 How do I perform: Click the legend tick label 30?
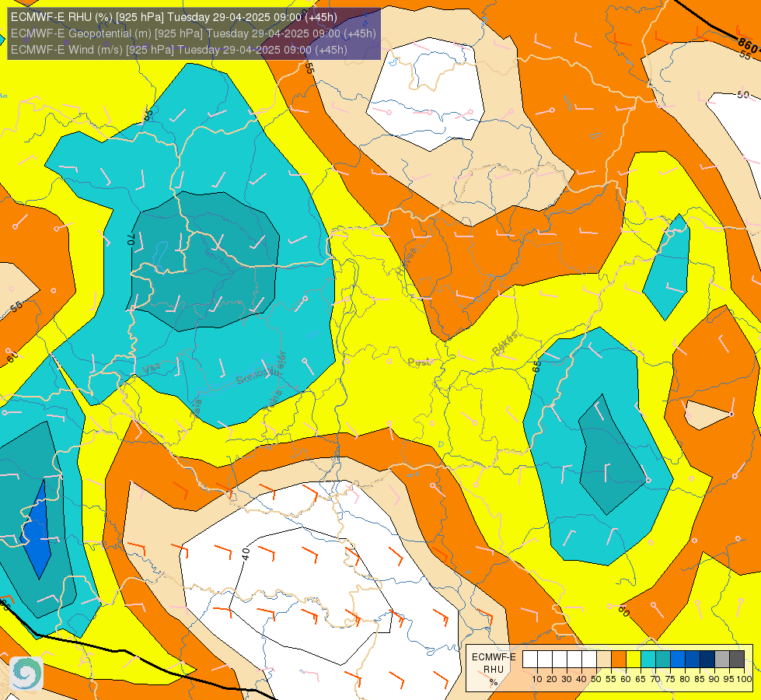pos(567,679)
